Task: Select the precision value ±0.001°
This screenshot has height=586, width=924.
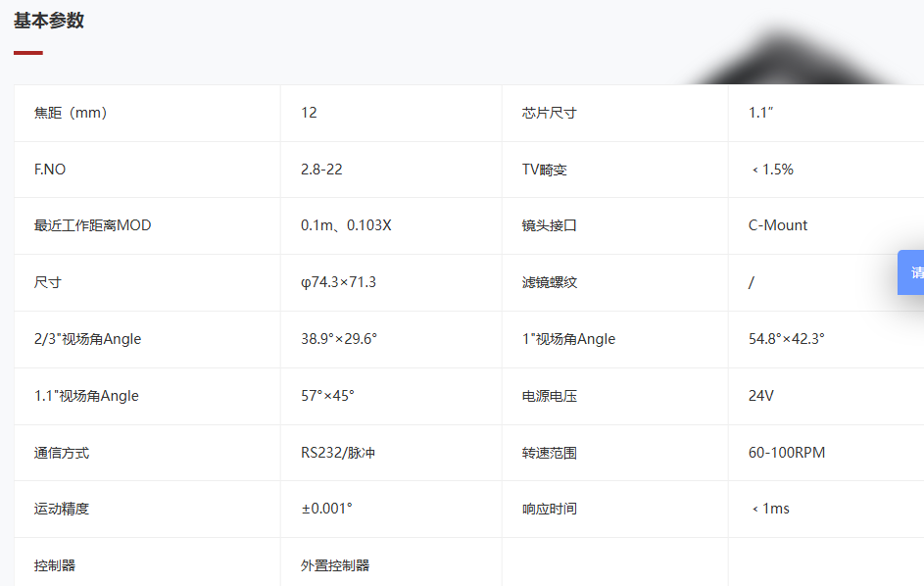Action: click(327, 509)
